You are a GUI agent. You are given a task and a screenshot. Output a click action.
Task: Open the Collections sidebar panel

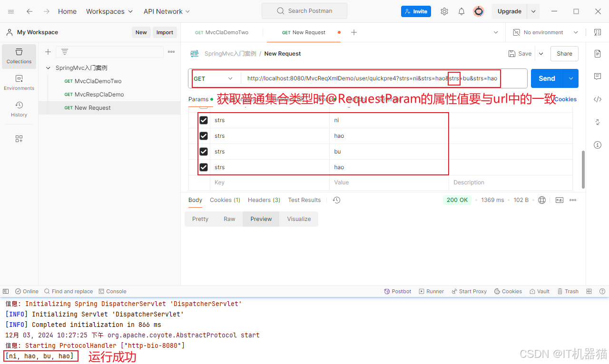(x=19, y=56)
